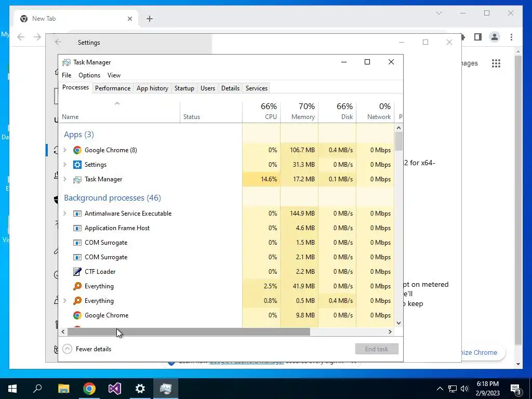Switch to the Users tab
Viewport: 532px width, 399px height.
click(x=208, y=88)
